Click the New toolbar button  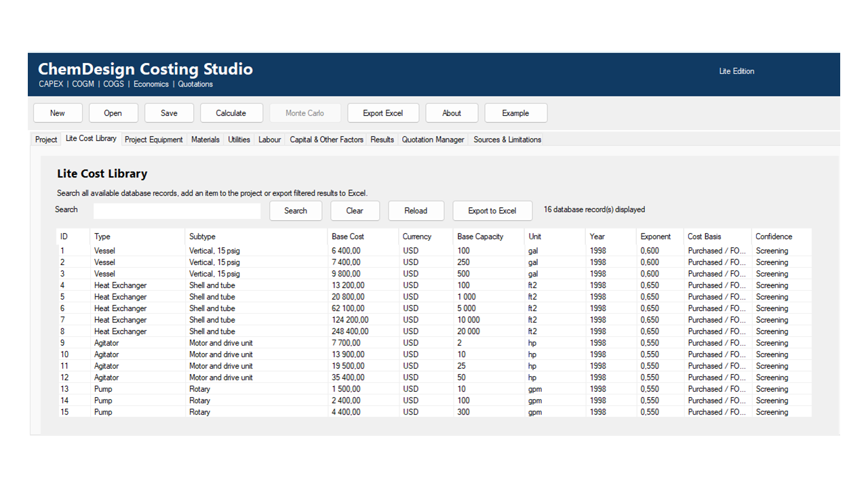58,113
